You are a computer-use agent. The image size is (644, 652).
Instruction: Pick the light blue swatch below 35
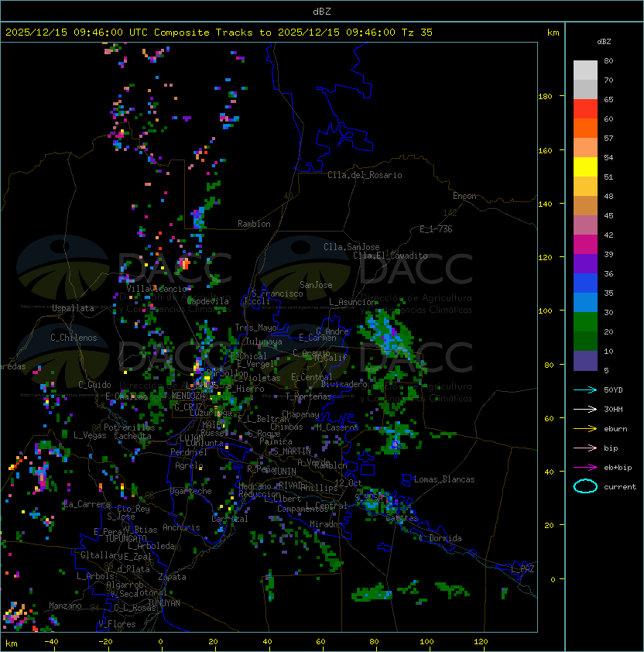tap(585, 303)
